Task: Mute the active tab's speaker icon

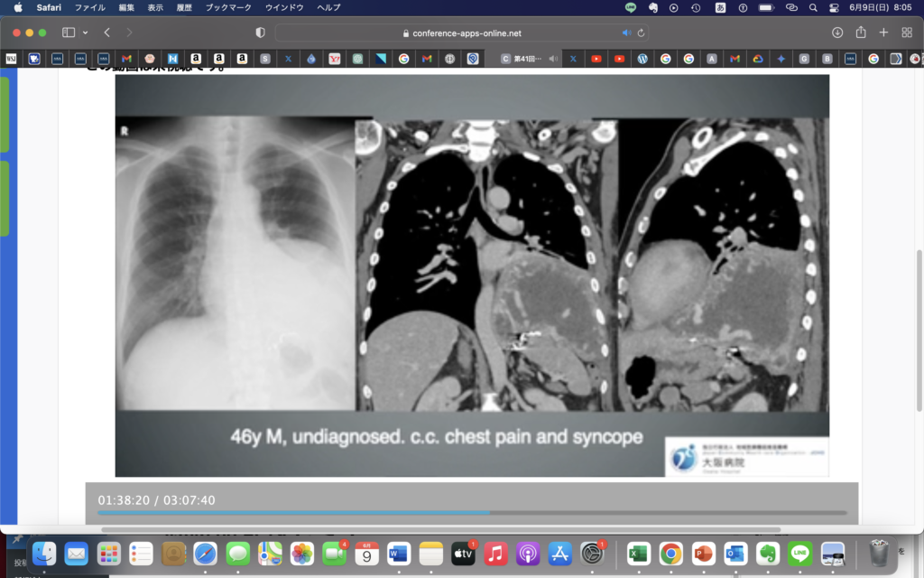Action: (x=553, y=59)
